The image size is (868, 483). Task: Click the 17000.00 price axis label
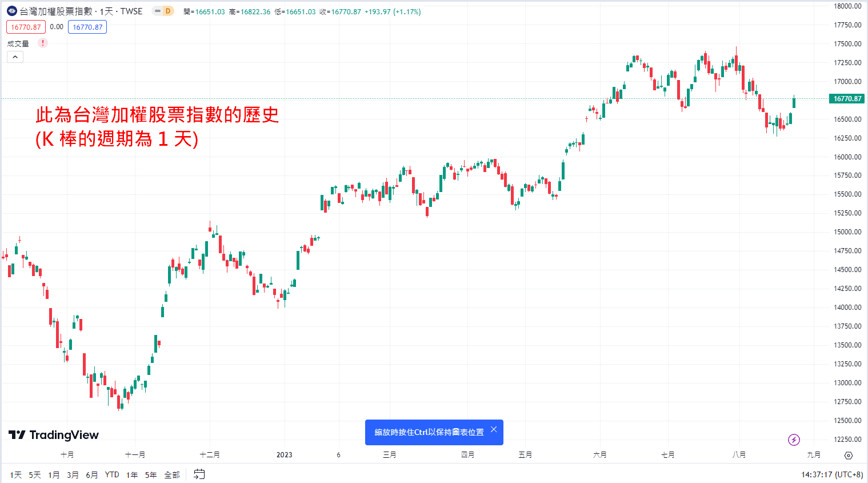click(847, 82)
